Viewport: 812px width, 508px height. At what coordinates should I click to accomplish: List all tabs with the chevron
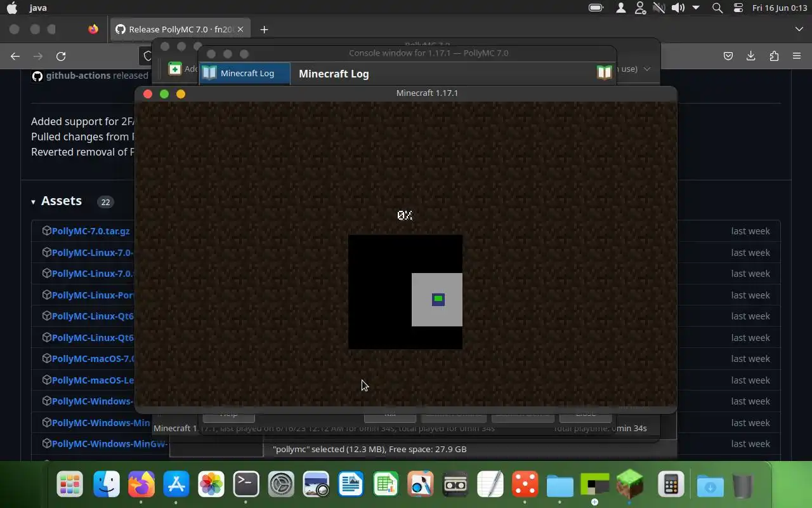pyautogui.click(x=799, y=29)
